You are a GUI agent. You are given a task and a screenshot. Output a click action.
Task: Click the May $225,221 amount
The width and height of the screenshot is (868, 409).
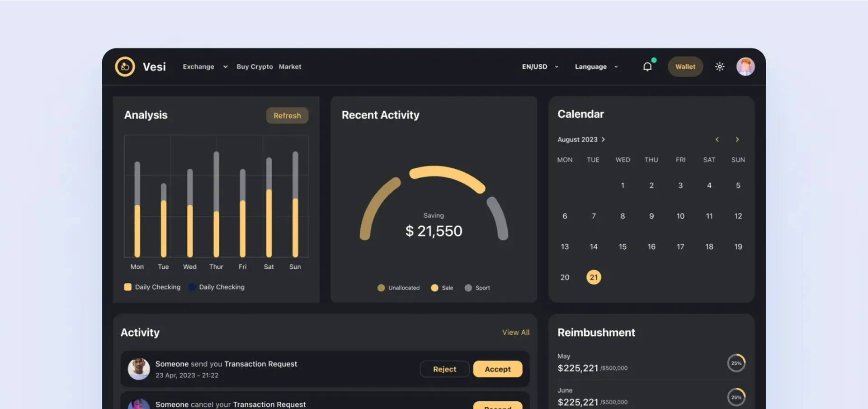(x=578, y=368)
